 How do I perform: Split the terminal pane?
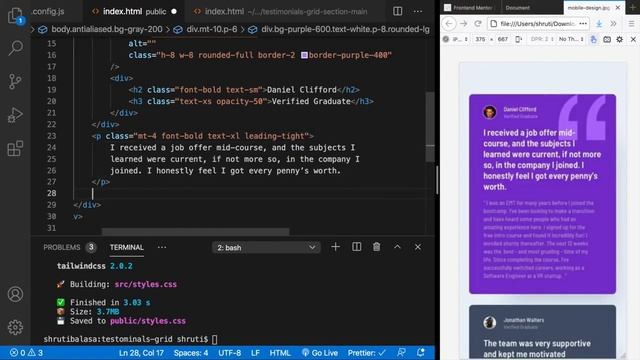[x=356, y=247]
